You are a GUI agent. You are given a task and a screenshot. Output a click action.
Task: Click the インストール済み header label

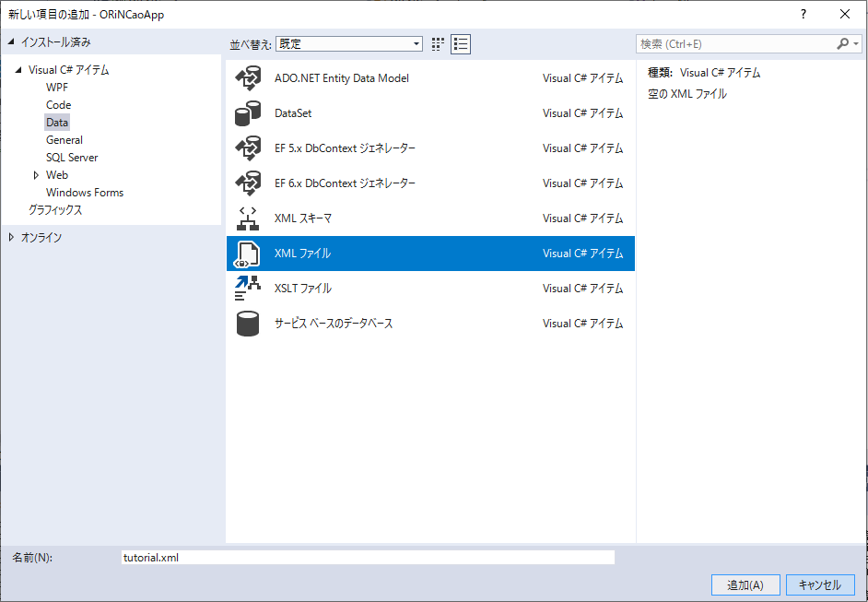[x=56, y=42]
